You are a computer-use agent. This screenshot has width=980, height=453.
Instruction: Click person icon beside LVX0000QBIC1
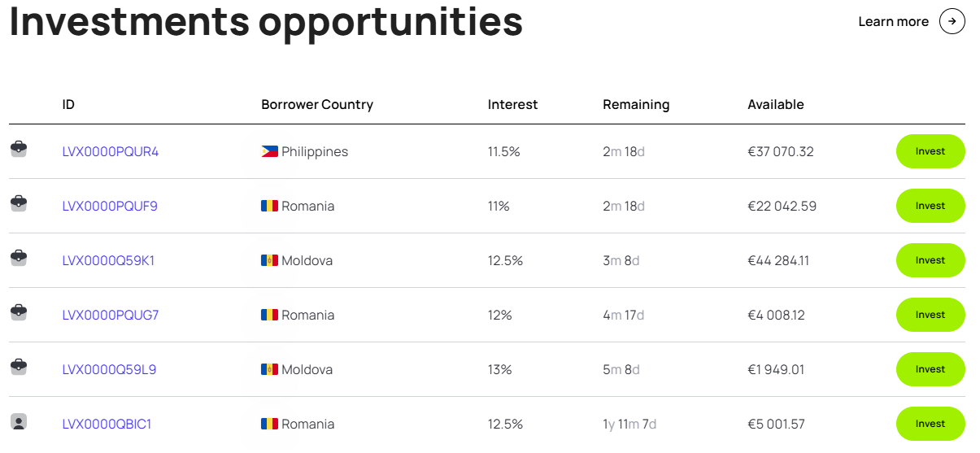pyautogui.click(x=19, y=422)
